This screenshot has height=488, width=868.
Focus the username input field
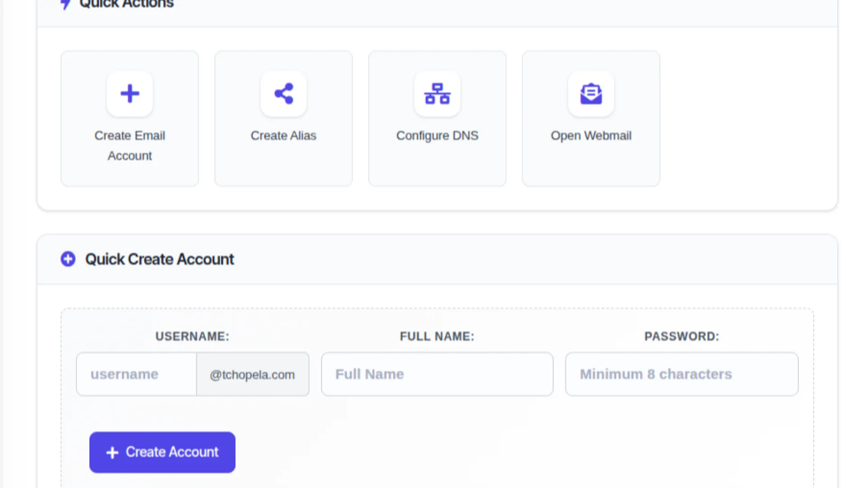click(x=136, y=374)
